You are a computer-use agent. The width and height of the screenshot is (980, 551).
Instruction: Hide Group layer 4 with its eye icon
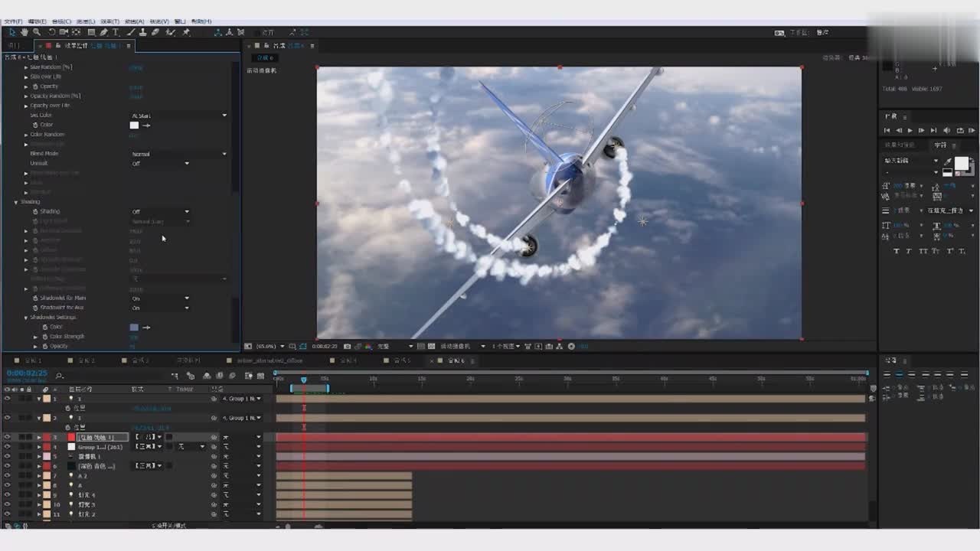tap(7, 447)
